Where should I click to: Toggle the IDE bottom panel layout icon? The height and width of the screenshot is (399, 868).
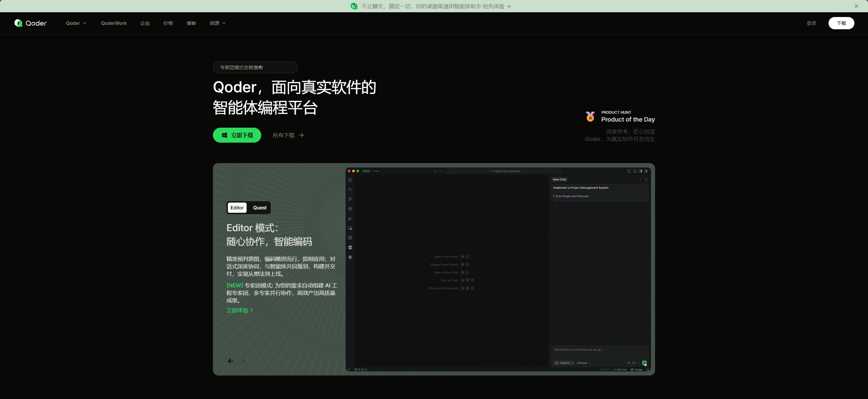click(x=635, y=171)
